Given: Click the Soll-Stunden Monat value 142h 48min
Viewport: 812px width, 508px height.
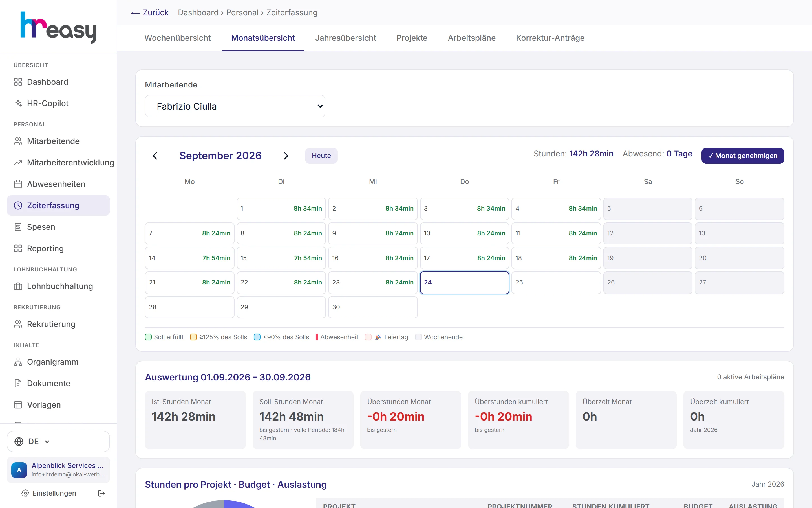Looking at the screenshot, I should pos(292,417).
